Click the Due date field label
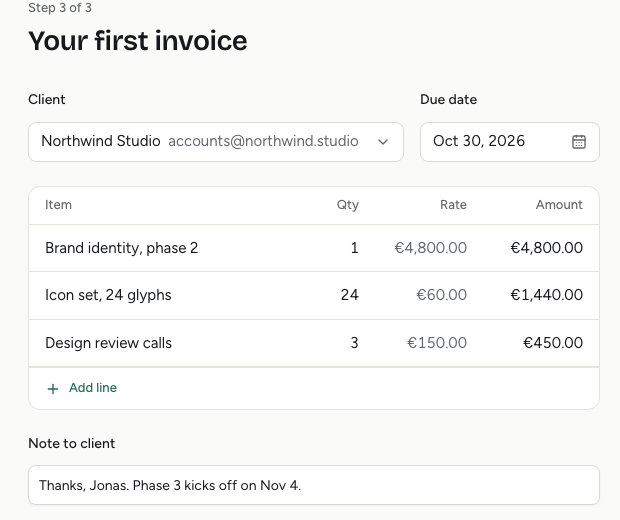The image size is (620, 520). click(448, 99)
